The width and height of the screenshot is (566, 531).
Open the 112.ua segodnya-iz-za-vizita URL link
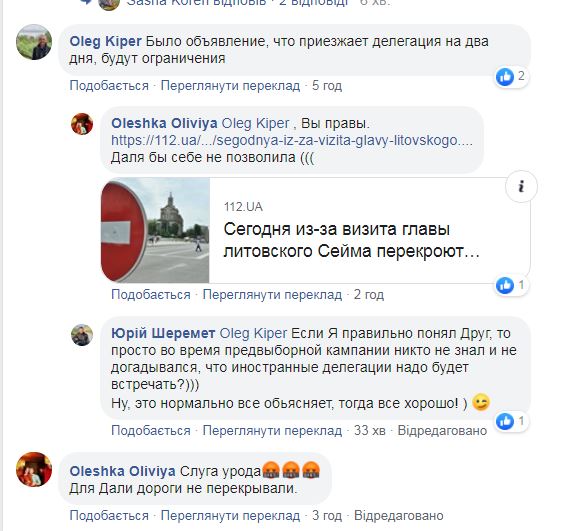pyautogui.click(x=292, y=140)
